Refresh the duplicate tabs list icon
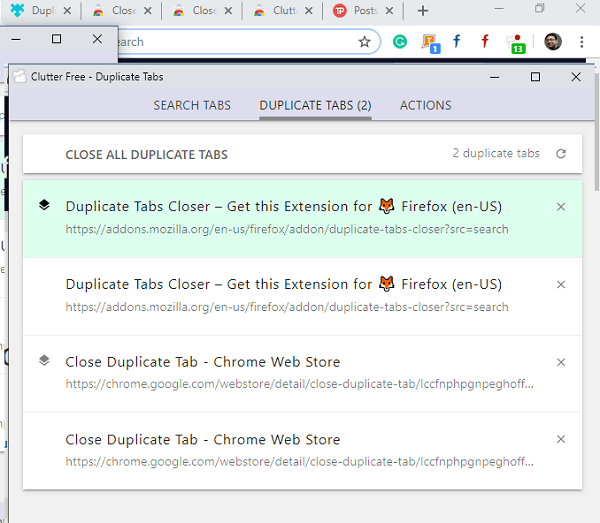600x523 pixels. (x=561, y=153)
